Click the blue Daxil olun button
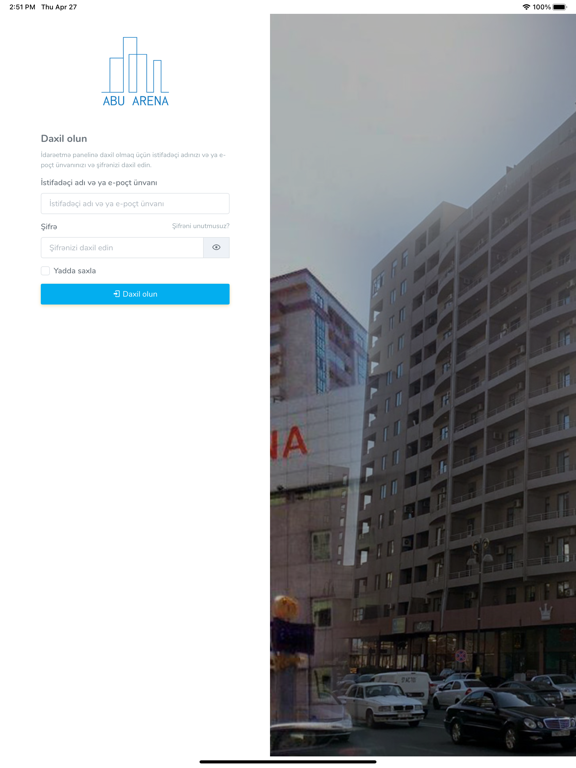Viewport: 576px width, 768px height. pos(135,294)
